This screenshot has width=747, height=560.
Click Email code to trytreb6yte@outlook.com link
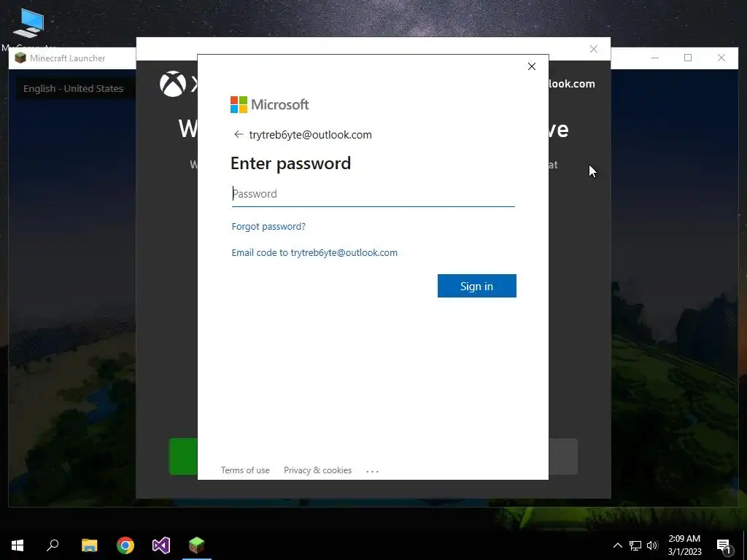(314, 252)
